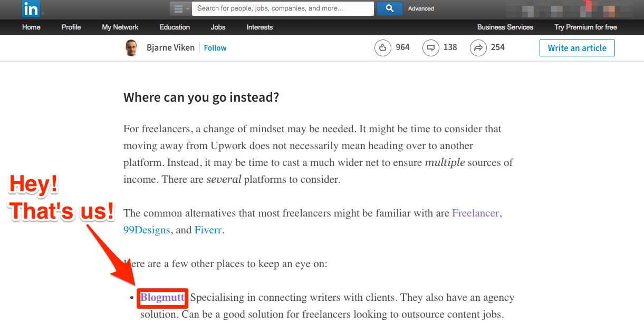Open the search category dropdown
Viewport: 644px width, 334px height.
coord(180,8)
